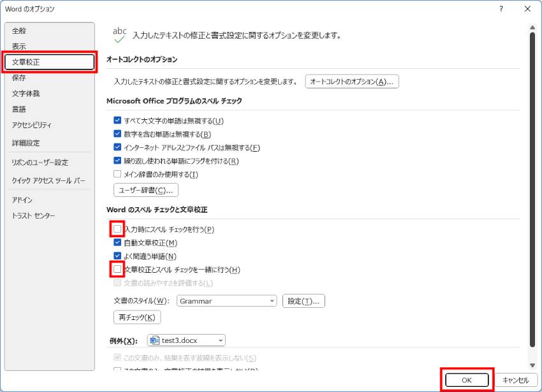542x392 pixels.
Task: Select 全般 in the options sidebar
Action: (x=19, y=31)
